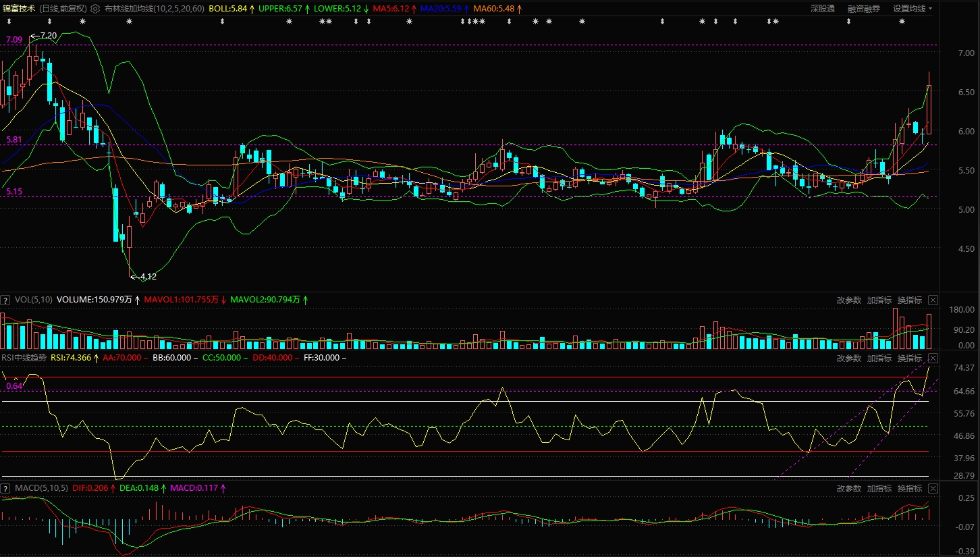Open the 融资融券 tab
Viewport: 980px width, 557px height.
point(864,9)
